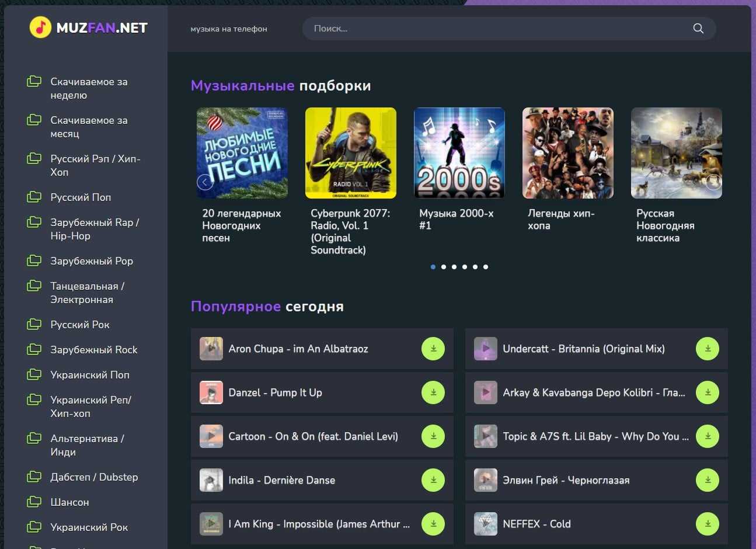The height and width of the screenshot is (549, 756).
Task: Download Danzel - Pump It Up
Action: click(433, 392)
